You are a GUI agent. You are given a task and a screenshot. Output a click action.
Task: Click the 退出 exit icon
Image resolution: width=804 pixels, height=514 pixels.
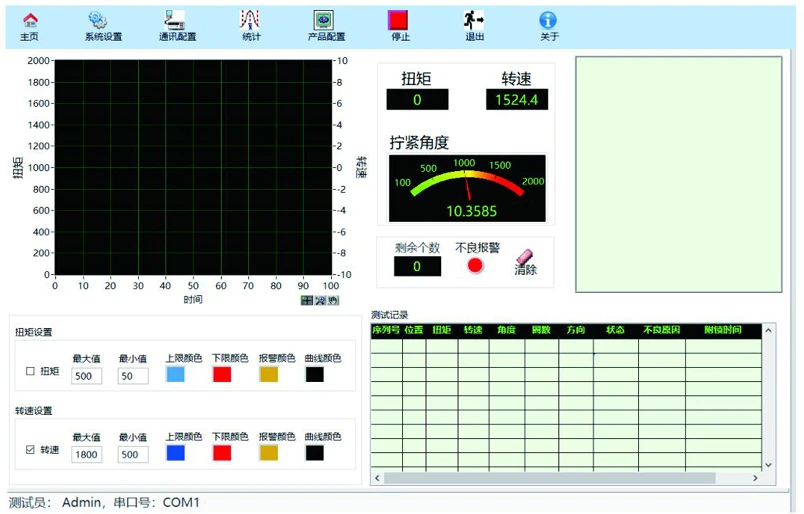[473, 21]
